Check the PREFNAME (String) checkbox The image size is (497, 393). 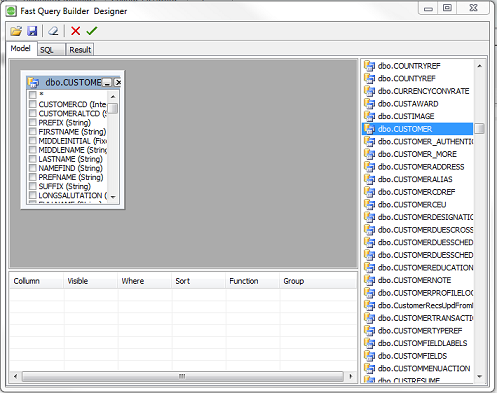(x=33, y=177)
